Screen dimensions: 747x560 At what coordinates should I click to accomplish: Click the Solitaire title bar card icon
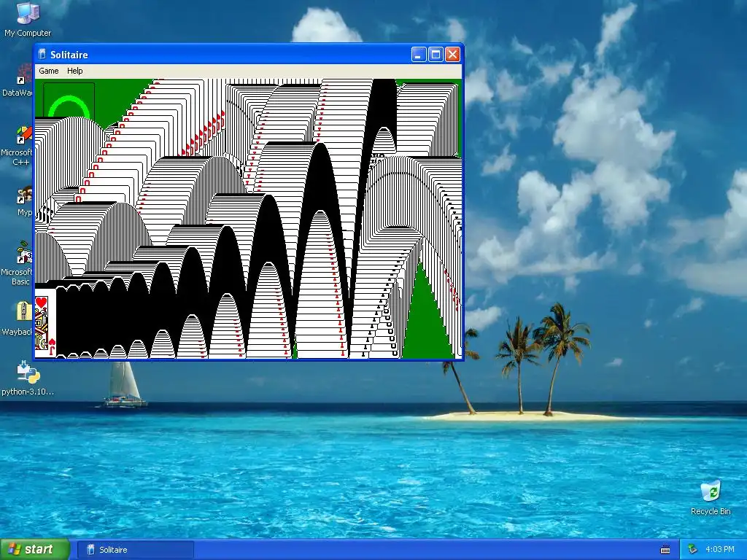pyautogui.click(x=42, y=54)
